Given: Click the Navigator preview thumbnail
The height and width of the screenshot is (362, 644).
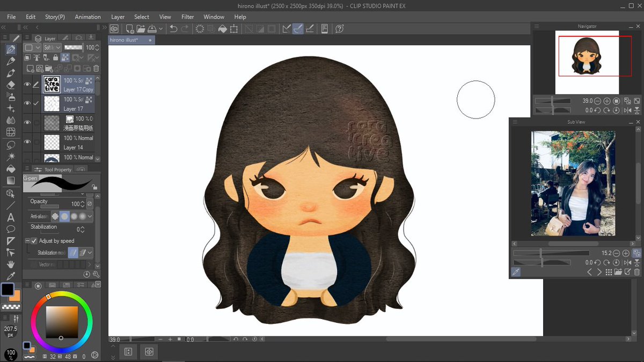Looking at the screenshot, I should click(587, 62).
